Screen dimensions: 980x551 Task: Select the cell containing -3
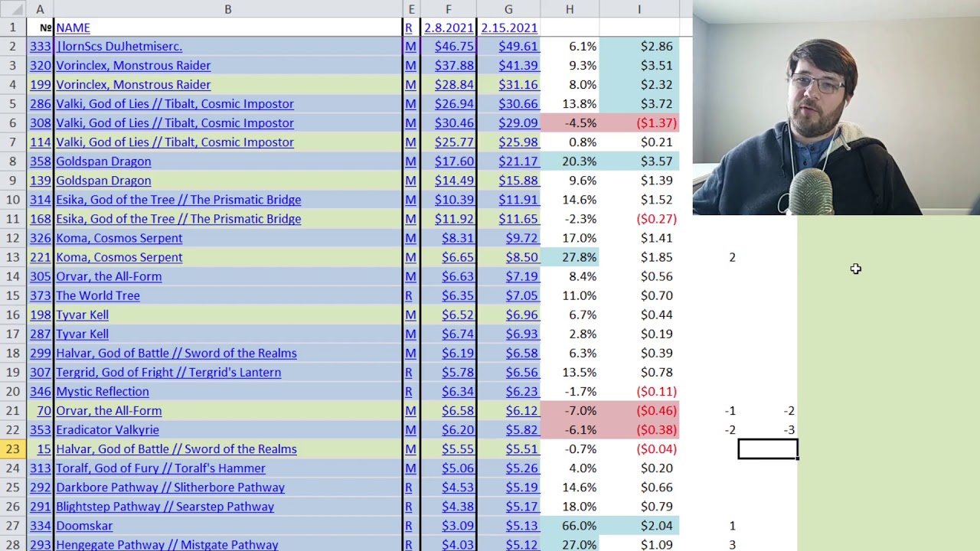pos(768,430)
